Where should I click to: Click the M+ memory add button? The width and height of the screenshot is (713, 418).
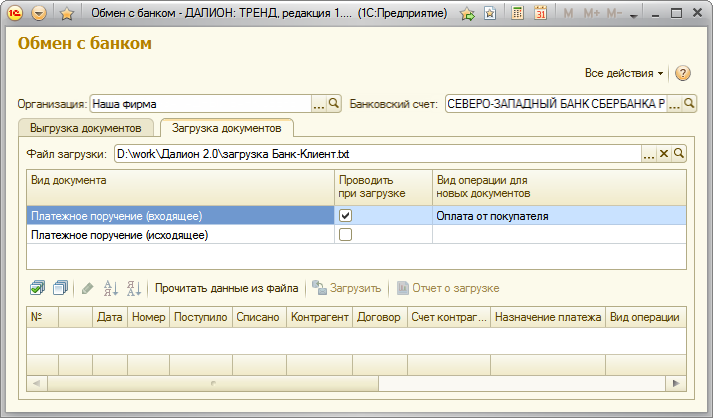coord(592,14)
